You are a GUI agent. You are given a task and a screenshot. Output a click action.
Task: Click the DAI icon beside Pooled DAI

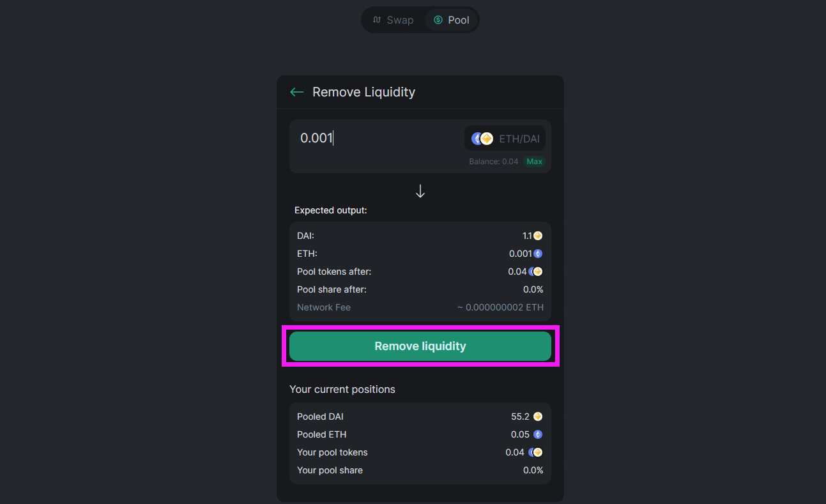pos(538,416)
